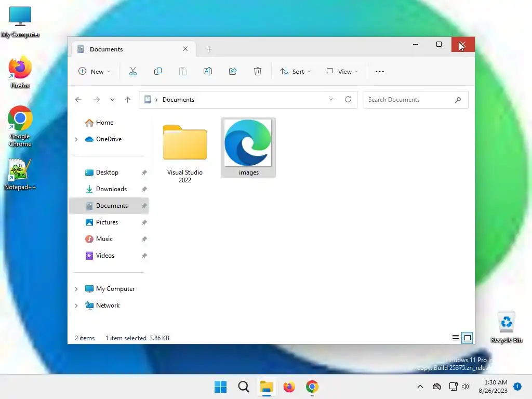Screen dimensions: 532x399
Task: Go up one folder level arrow
Action: [128, 100]
